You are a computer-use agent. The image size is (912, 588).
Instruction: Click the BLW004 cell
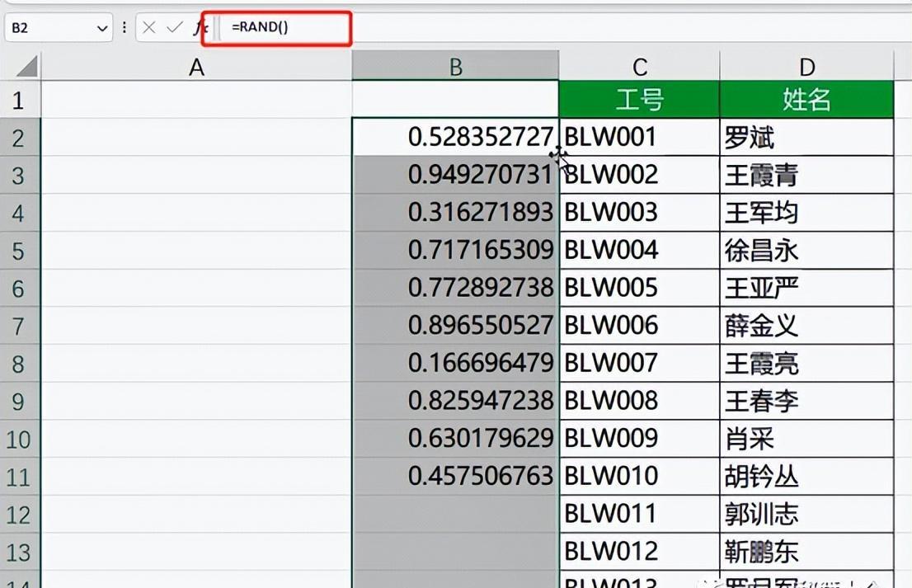tap(639, 250)
